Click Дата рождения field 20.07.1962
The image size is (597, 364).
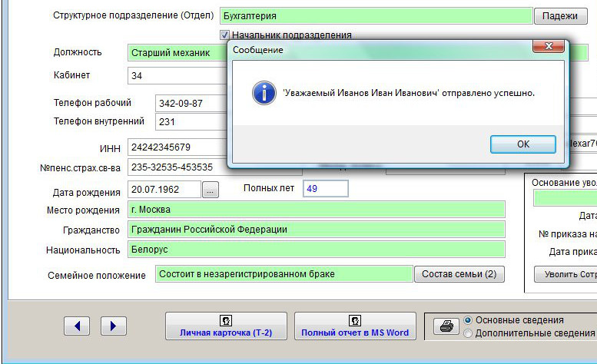[x=164, y=190]
